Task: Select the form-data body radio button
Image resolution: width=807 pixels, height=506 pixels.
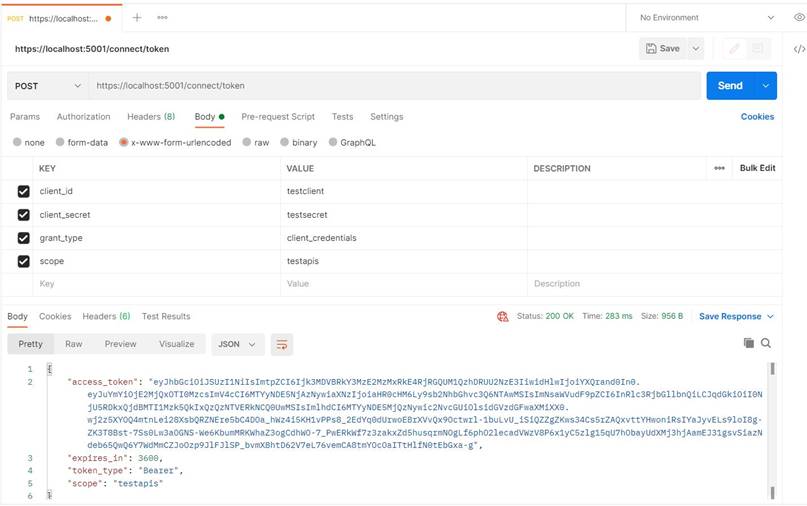Action: 60,142
